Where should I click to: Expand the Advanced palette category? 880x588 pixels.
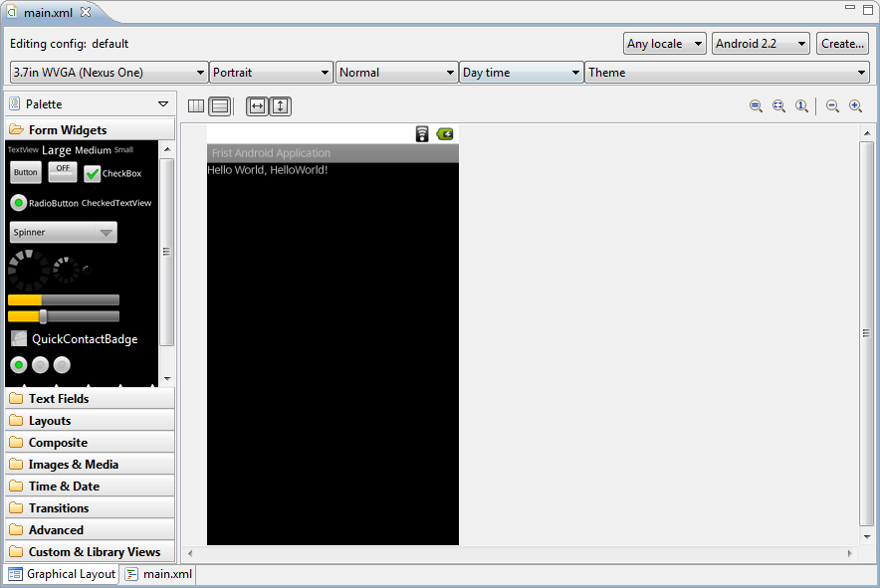(x=90, y=529)
